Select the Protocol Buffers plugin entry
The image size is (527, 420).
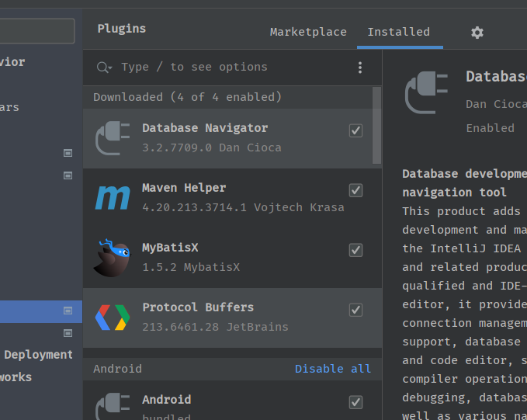(x=233, y=318)
